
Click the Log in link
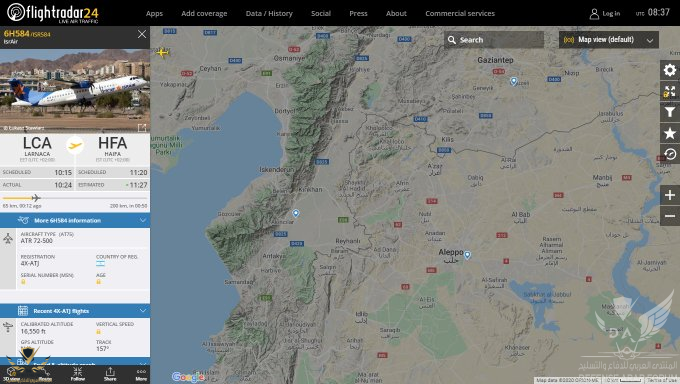[605, 14]
